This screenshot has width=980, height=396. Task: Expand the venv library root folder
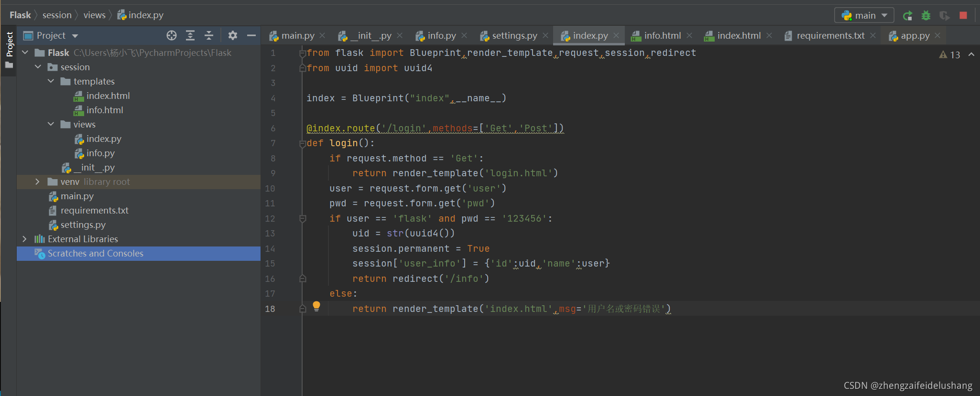coord(38,182)
